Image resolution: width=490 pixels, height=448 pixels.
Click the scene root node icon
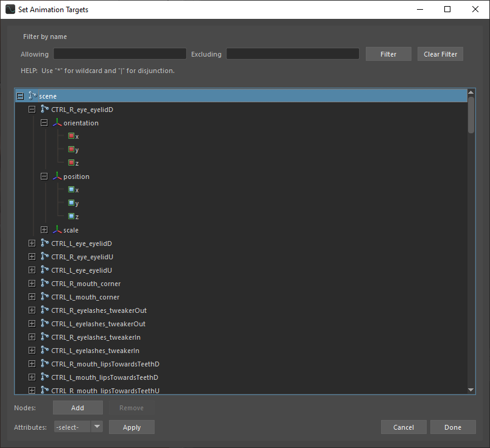pos(33,96)
